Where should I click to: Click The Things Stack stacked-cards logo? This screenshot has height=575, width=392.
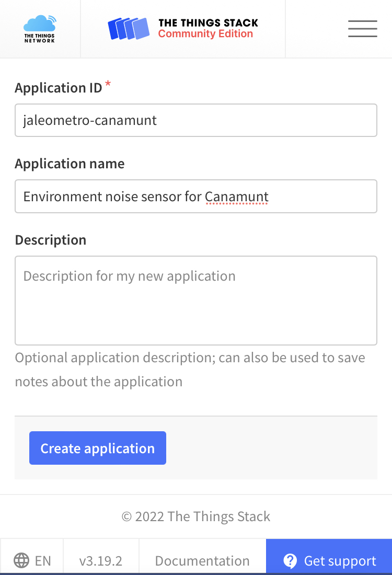(x=129, y=29)
